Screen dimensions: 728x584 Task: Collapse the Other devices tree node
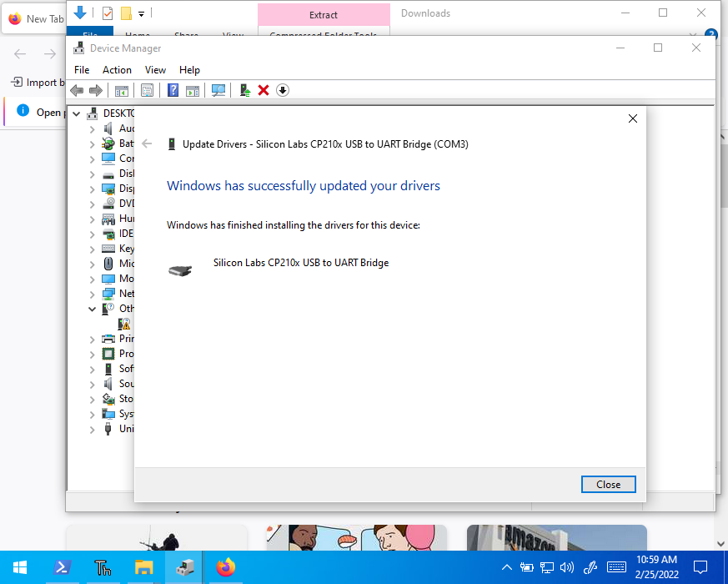point(92,309)
